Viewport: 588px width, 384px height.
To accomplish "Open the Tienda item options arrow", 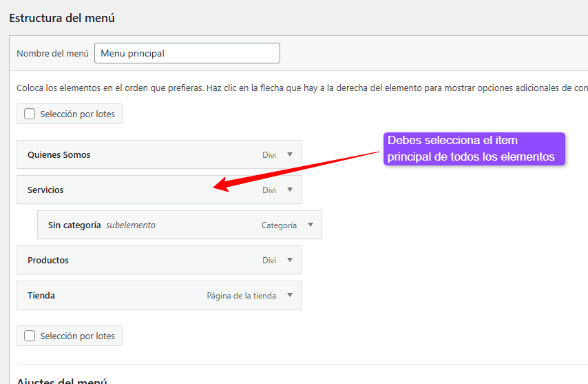I will click(290, 296).
